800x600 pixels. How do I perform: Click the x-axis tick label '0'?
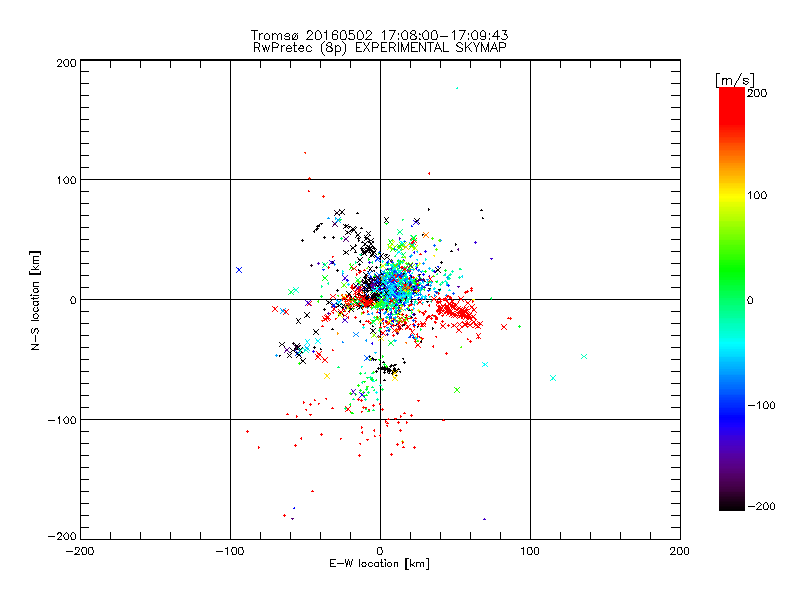pyautogui.click(x=380, y=551)
